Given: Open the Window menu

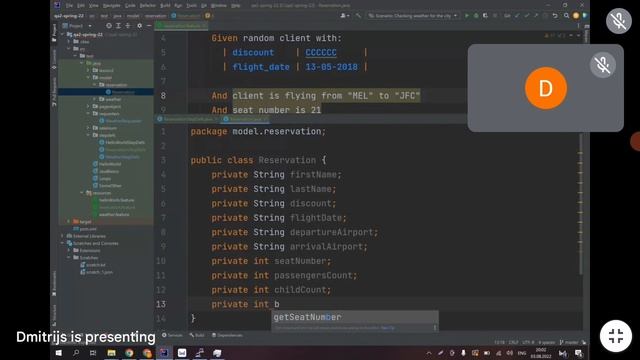Looking at the screenshot, I should (x=219, y=5).
